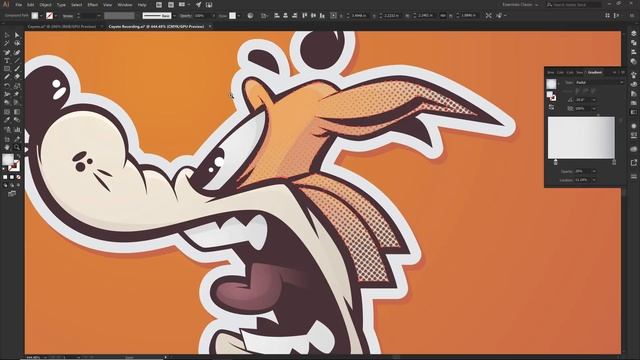
Task: Open the Object menu
Action: point(45,5)
